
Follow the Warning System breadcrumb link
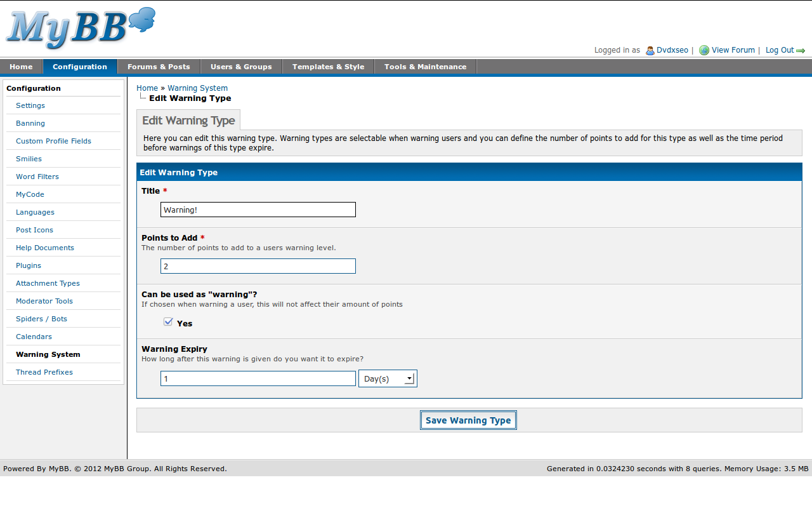(x=197, y=88)
